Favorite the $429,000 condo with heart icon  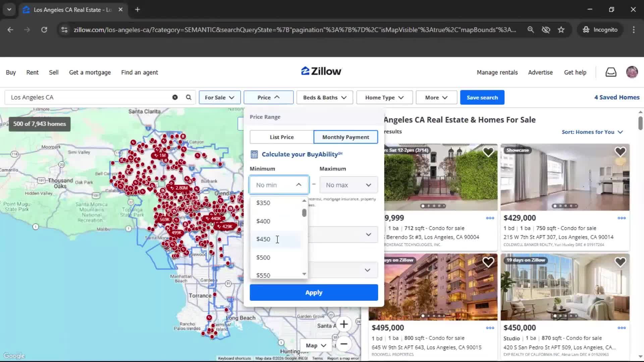click(x=620, y=152)
